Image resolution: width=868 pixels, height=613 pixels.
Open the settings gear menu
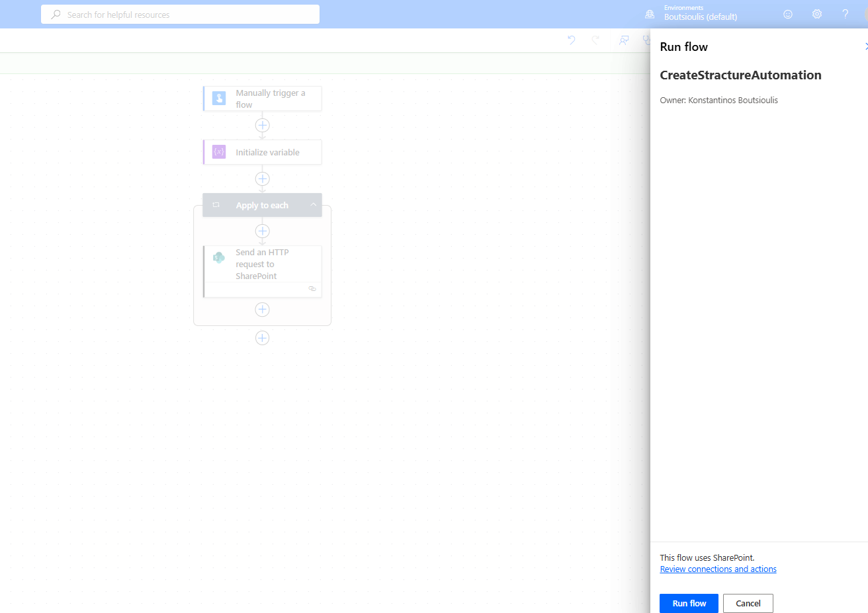[x=817, y=14]
